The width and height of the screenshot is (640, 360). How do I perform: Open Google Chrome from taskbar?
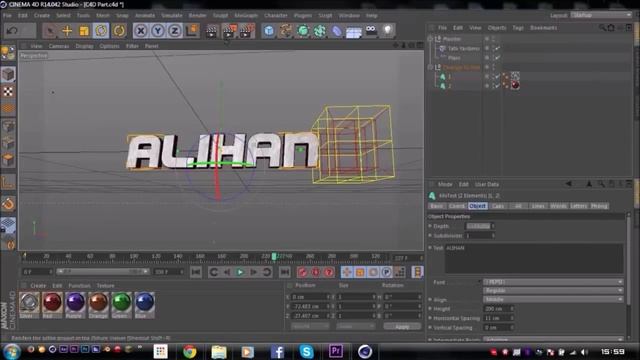(x=189, y=351)
